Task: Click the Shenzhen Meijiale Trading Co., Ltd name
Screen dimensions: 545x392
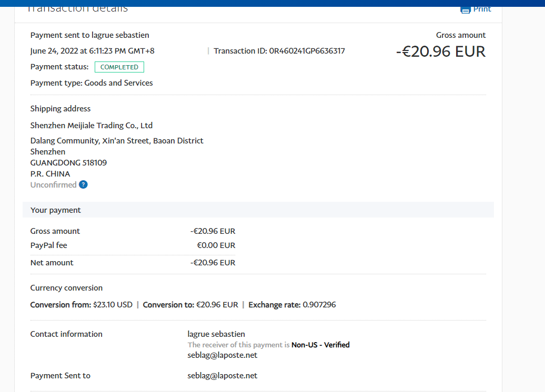Action: tap(92, 126)
